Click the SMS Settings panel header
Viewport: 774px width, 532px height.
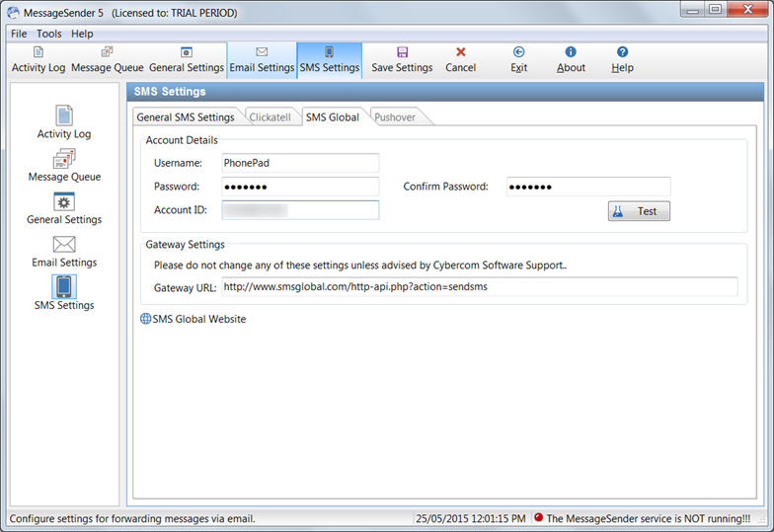(445, 92)
